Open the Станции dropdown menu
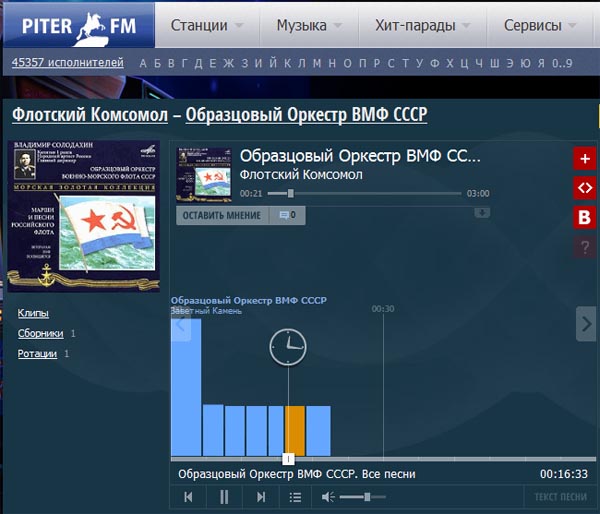600x514 pixels. (207, 26)
